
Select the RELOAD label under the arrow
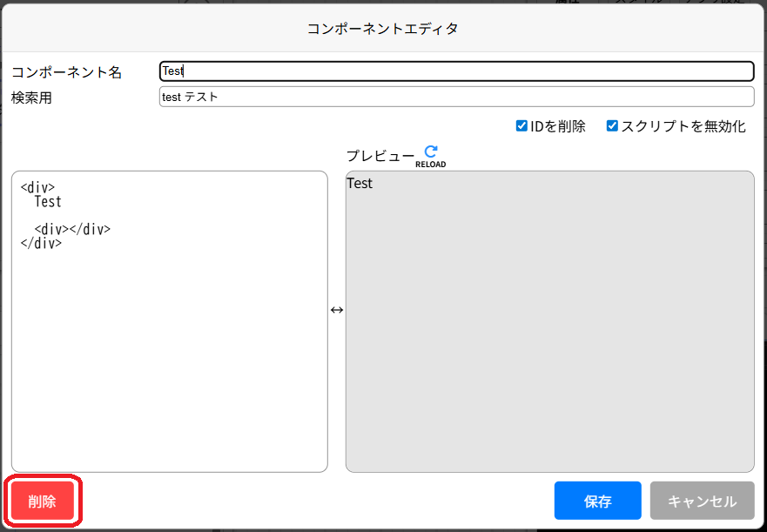(x=429, y=162)
